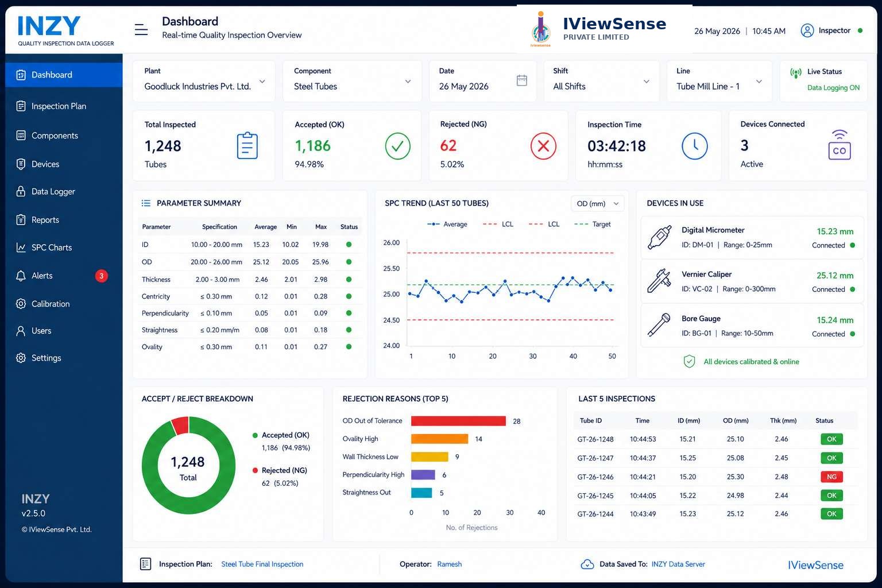Click the Date field 26 May 2026
Viewport: 882px width, 588px height.
tap(482, 81)
